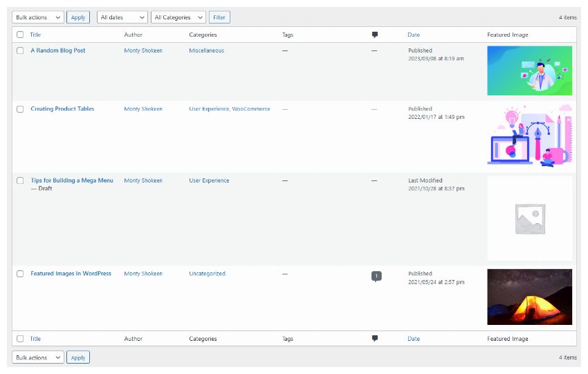Open the draft Tips for Building a Mega Menu
The image size is (588, 374).
(72, 180)
